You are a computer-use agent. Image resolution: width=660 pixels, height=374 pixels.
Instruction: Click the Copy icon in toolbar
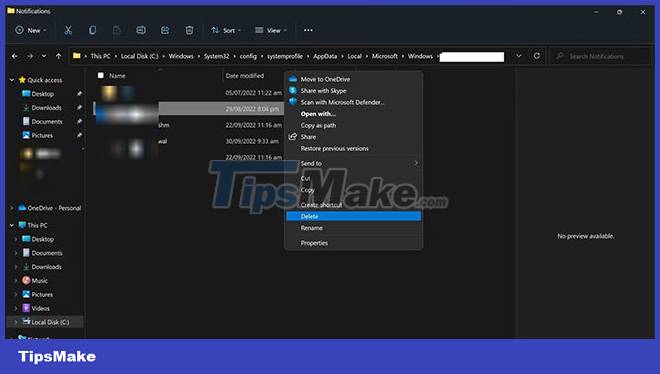click(x=92, y=30)
